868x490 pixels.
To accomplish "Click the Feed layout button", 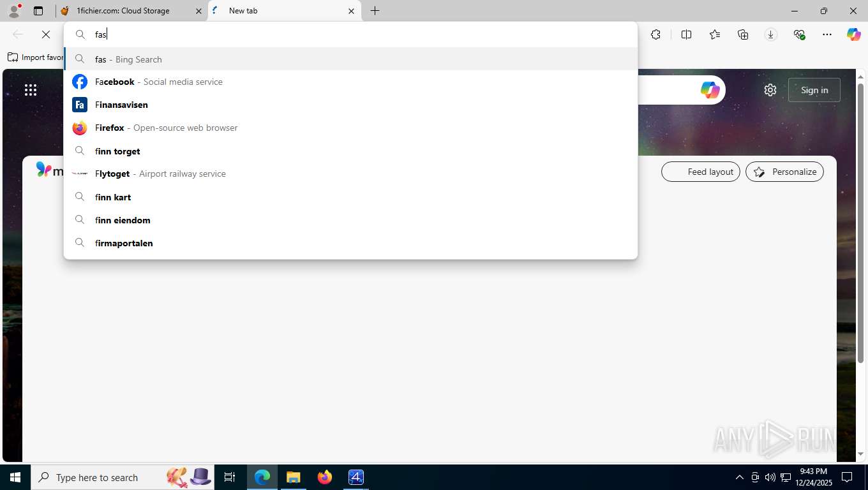I will pyautogui.click(x=701, y=172).
